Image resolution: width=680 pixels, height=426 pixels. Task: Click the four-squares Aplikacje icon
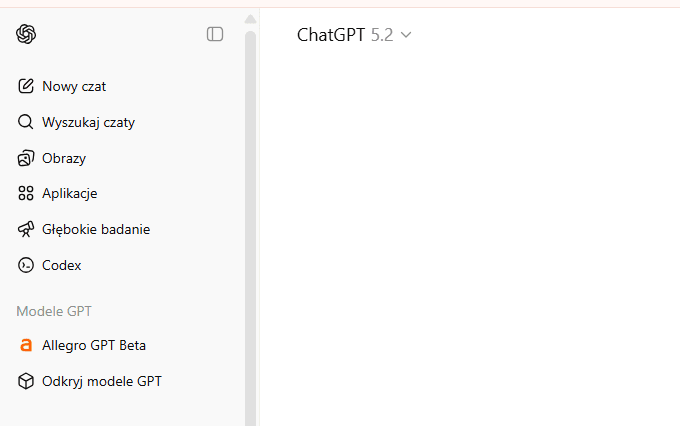26,193
